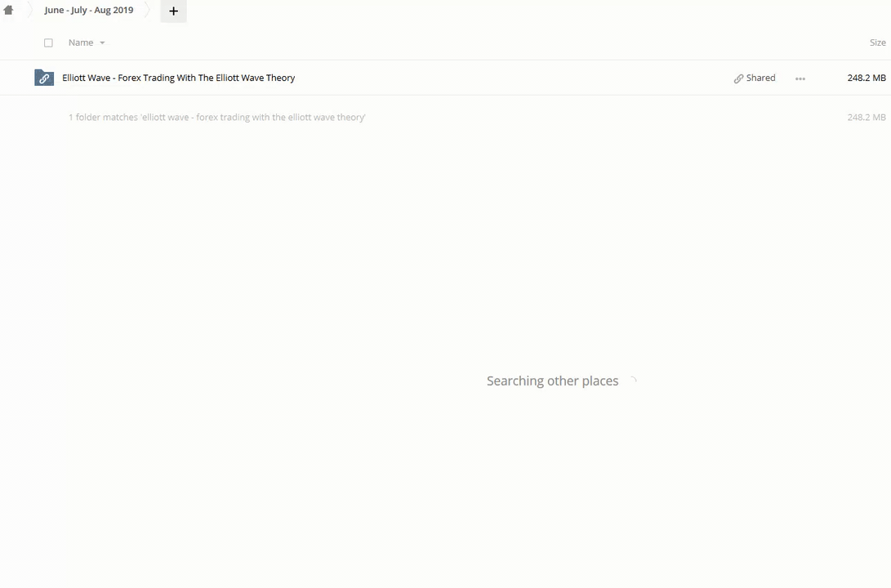Click the breadcrumb separator chevron after the home icon
The width and height of the screenshot is (891, 588).
point(28,11)
